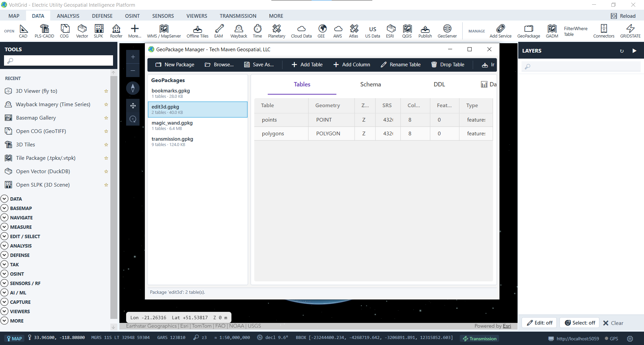Viewport: 644px width, 345px height.
Task: Open Atlas tool
Action: pos(354,31)
